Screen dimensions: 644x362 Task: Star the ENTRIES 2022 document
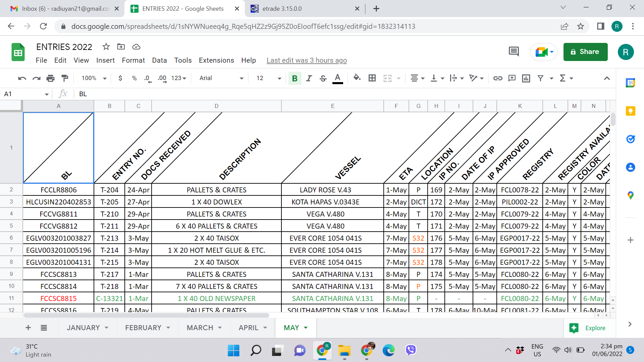click(x=106, y=47)
